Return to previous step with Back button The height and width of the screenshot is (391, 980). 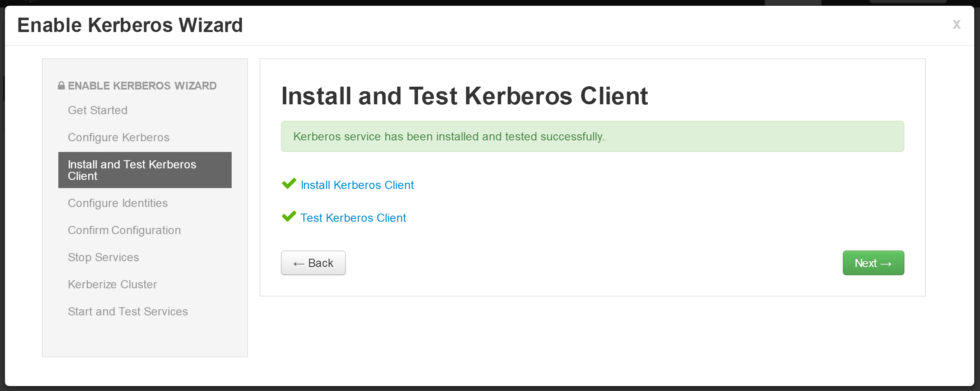(x=313, y=263)
